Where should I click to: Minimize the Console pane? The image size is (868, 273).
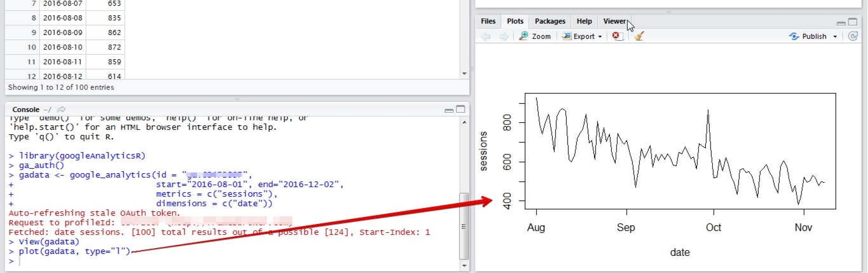pos(449,110)
